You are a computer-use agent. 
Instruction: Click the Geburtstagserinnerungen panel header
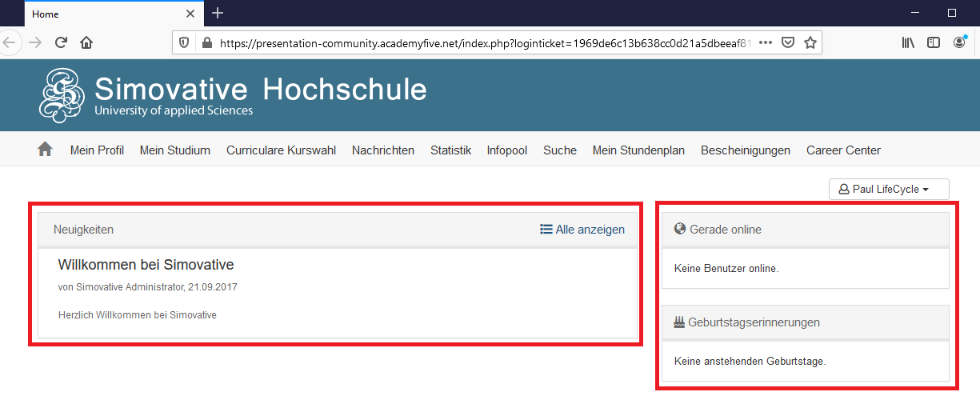coord(806,322)
